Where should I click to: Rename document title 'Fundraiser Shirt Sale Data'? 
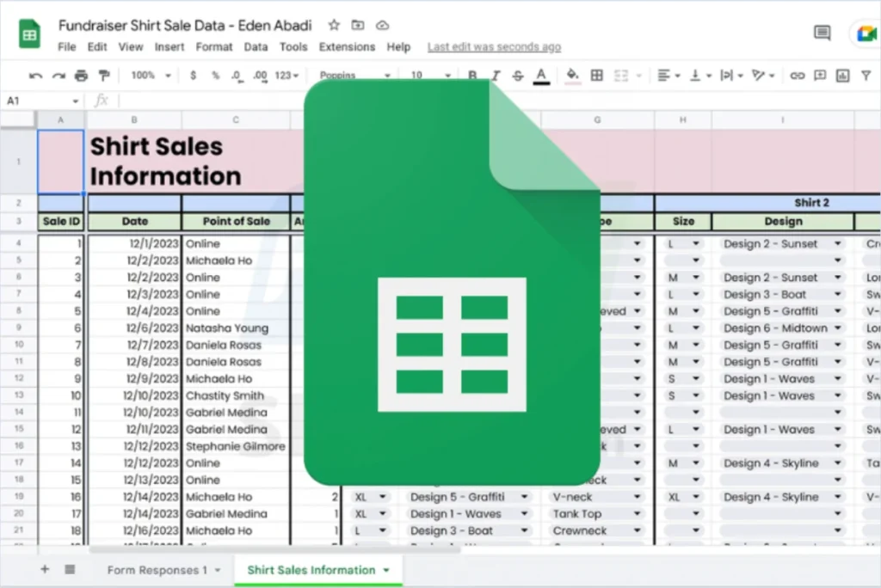tap(184, 25)
